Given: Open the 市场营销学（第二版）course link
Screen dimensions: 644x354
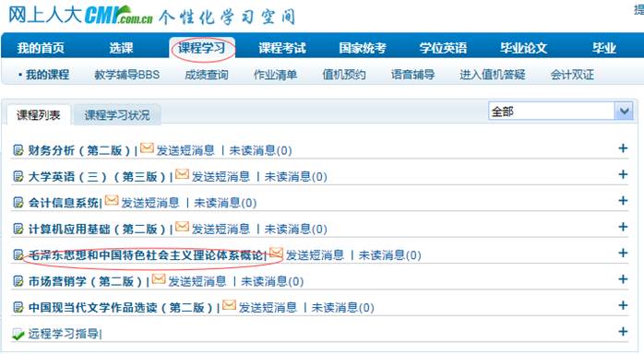Looking at the screenshot, I should 85,281.
